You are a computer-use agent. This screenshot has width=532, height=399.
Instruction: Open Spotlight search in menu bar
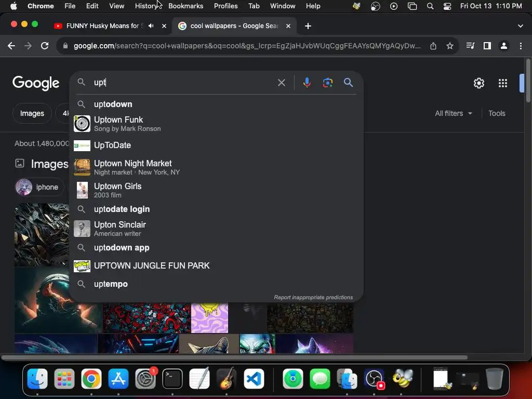[430, 6]
